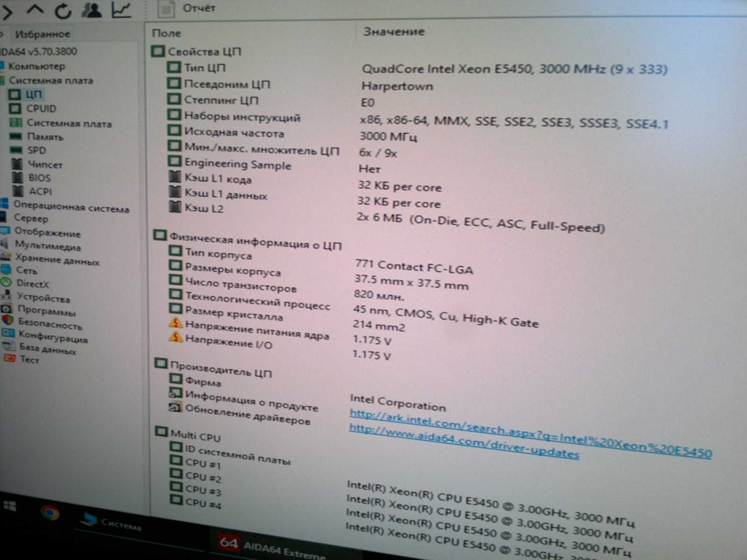The image size is (747, 560).
Task: Click warning icon beside Напряжение питания ядра
Action: pyautogui.click(x=176, y=322)
